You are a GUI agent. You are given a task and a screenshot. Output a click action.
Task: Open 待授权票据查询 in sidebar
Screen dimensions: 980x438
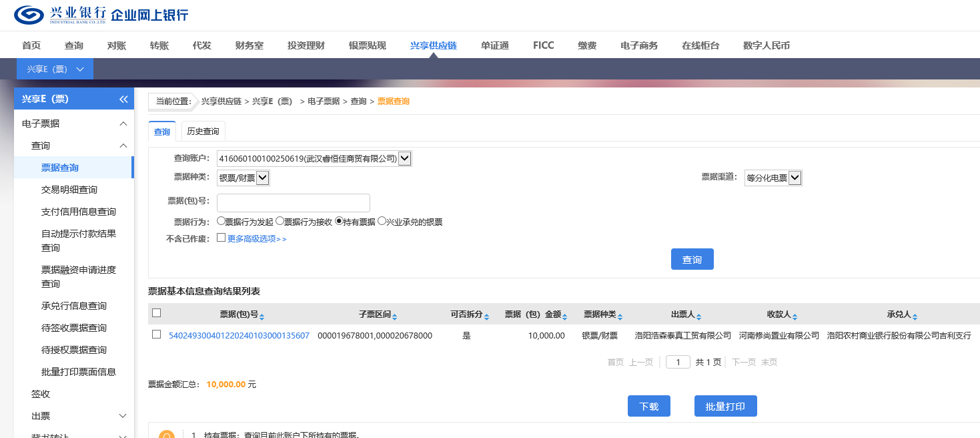74,350
